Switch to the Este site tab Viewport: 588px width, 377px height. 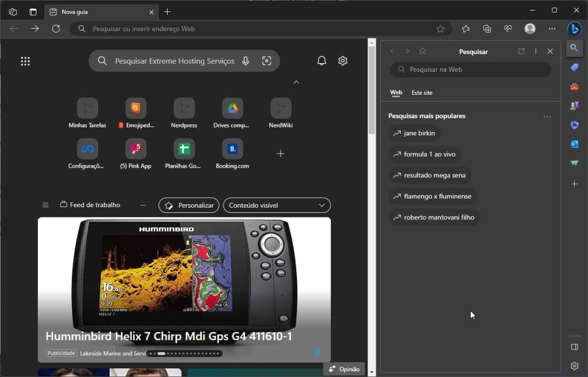tap(422, 92)
